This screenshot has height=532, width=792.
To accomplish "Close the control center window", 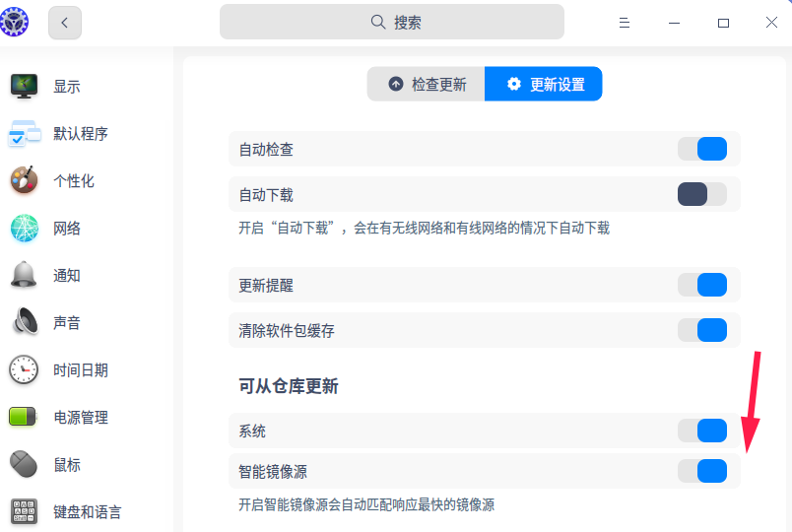I will coord(771,23).
